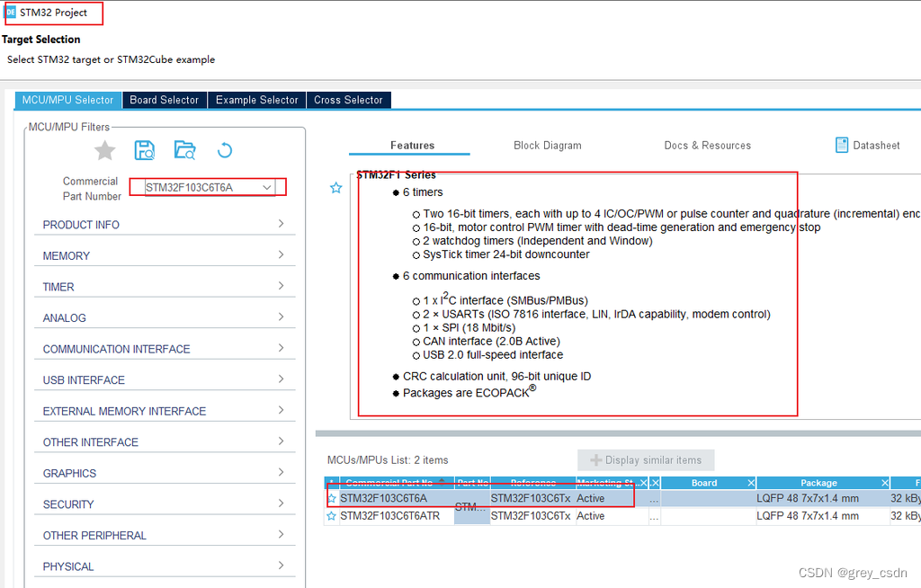
Task: Close the Package column
Action: pyautogui.click(x=885, y=483)
